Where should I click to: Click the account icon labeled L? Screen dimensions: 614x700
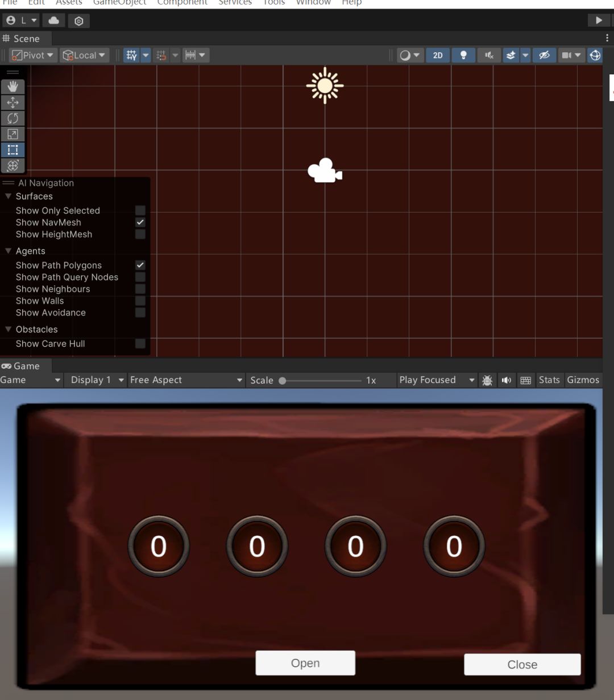point(21,20)
